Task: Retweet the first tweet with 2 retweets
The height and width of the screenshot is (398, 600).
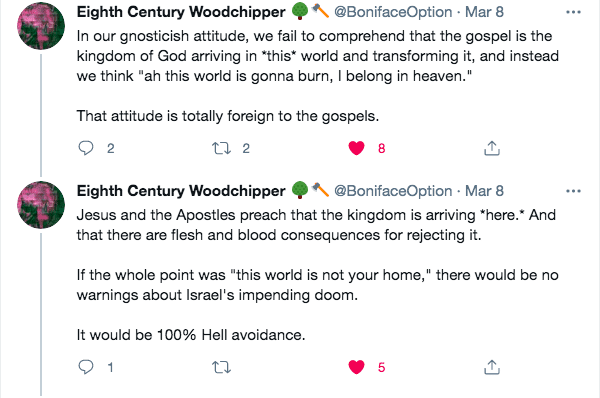Action: [x=222, y=148]
